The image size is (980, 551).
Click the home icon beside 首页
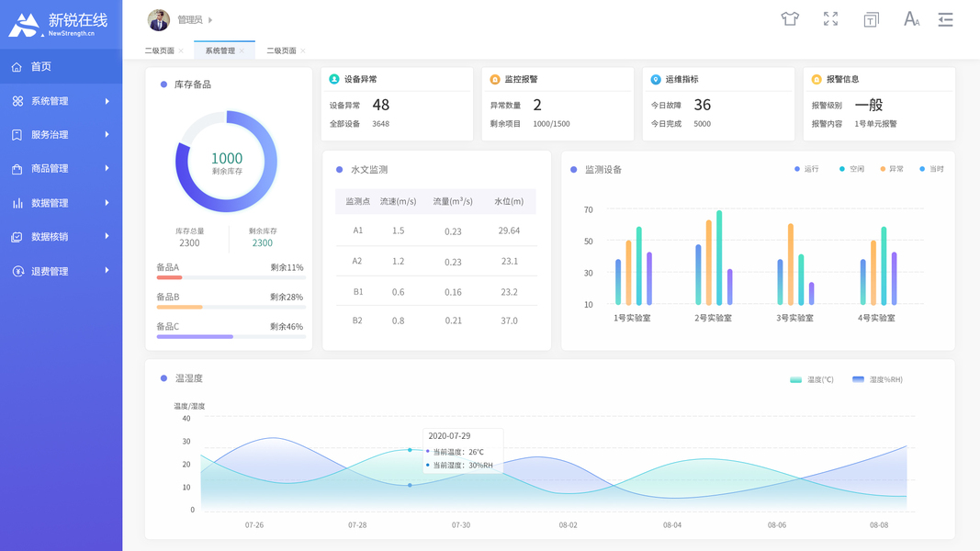(x=17, y=66)
